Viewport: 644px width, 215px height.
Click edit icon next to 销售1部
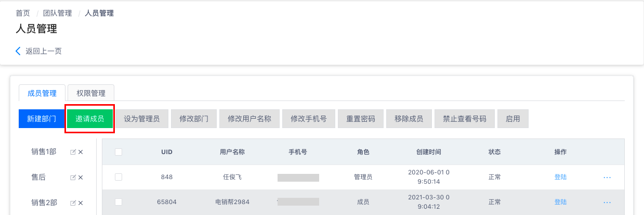pyautogui.click(x=73, y=152)
